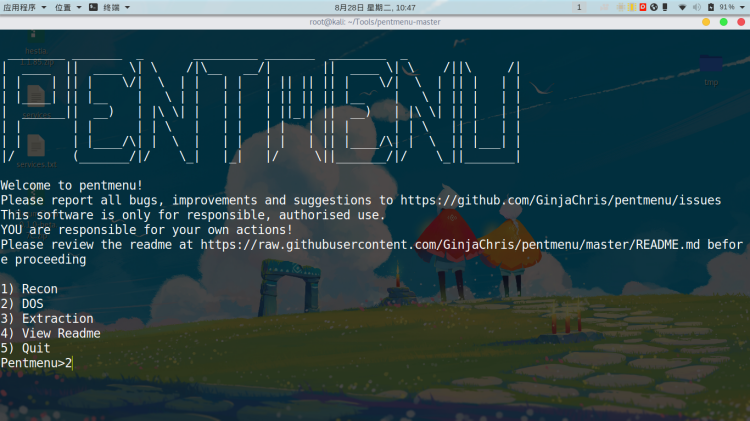Click the 'Pentmenu>2' prompt input
Viewport: 750px width, 421px height.
[x=36, y=363]
